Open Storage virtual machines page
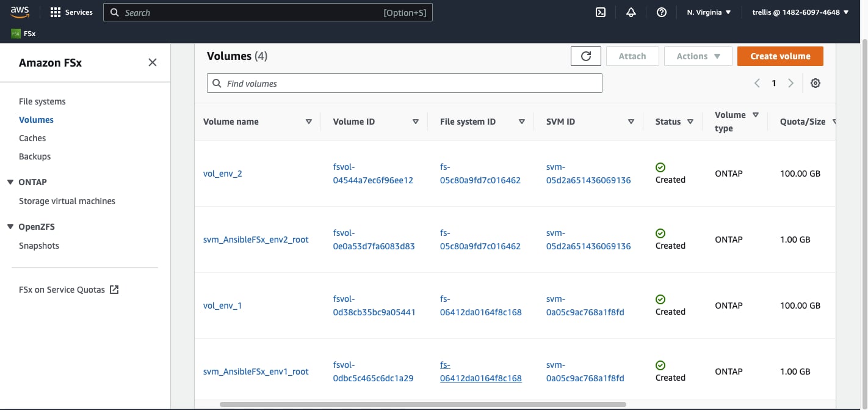 pyautogui.click(x=67, y=201)
